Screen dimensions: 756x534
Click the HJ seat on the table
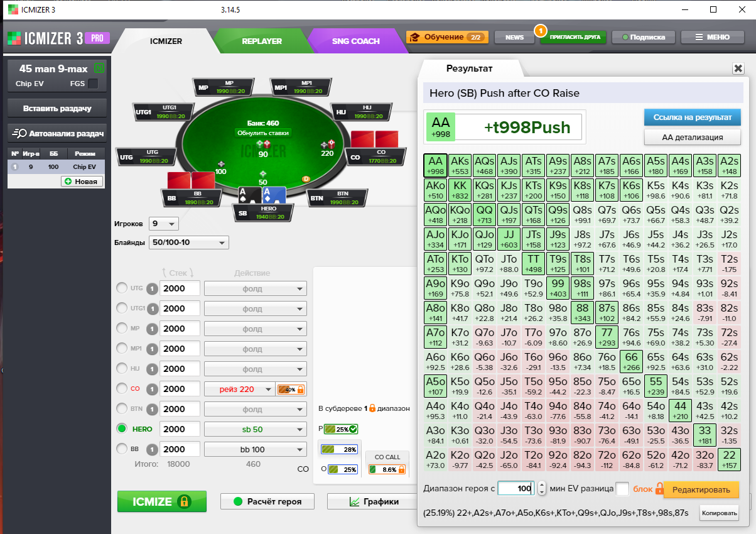pos(360,112)
